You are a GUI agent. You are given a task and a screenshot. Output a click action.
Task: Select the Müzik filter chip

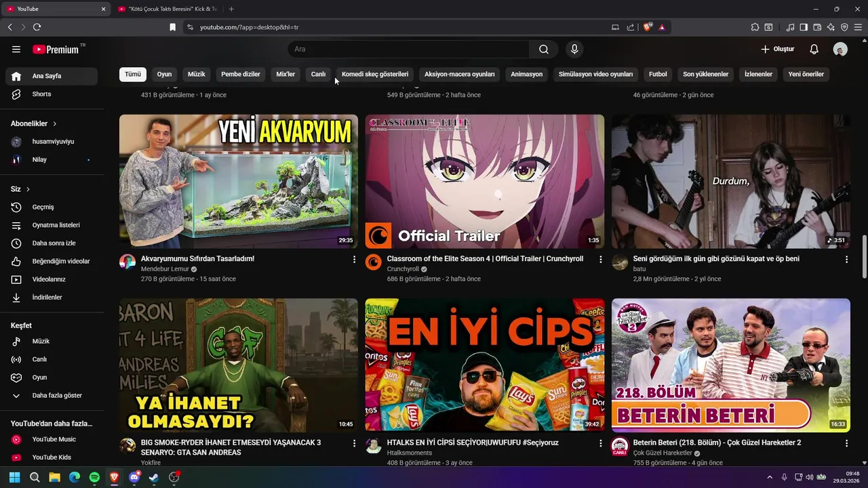(197, 74)
